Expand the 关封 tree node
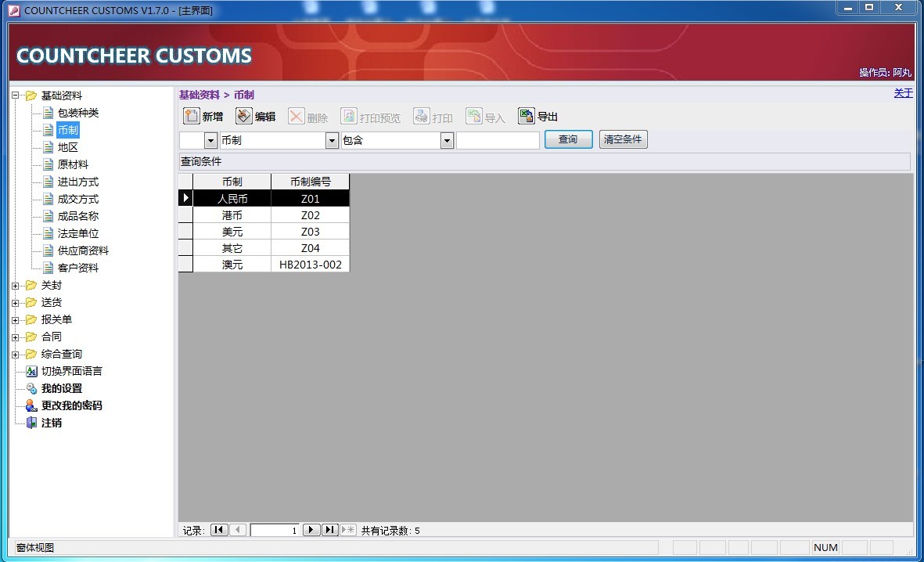 pyautogui.click(x=16, y=286)
